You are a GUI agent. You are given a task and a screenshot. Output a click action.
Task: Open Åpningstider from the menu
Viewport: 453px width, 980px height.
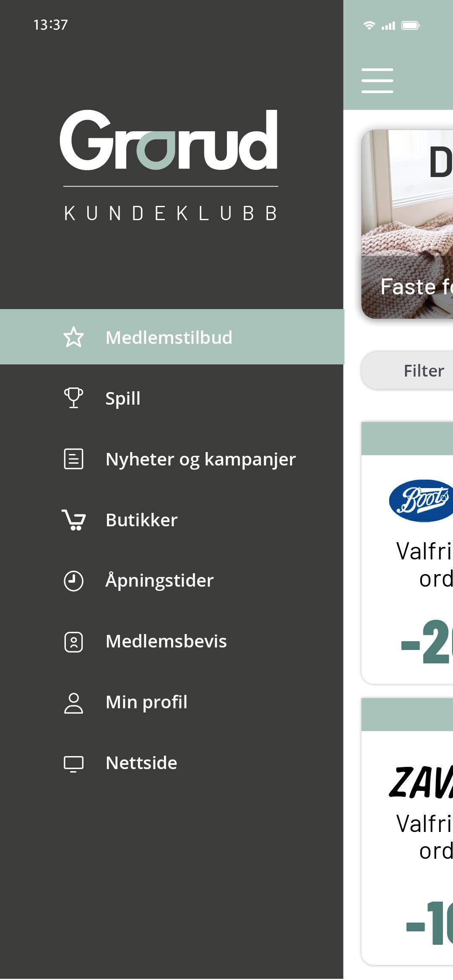pyautogui.click(x=159, y=581)
